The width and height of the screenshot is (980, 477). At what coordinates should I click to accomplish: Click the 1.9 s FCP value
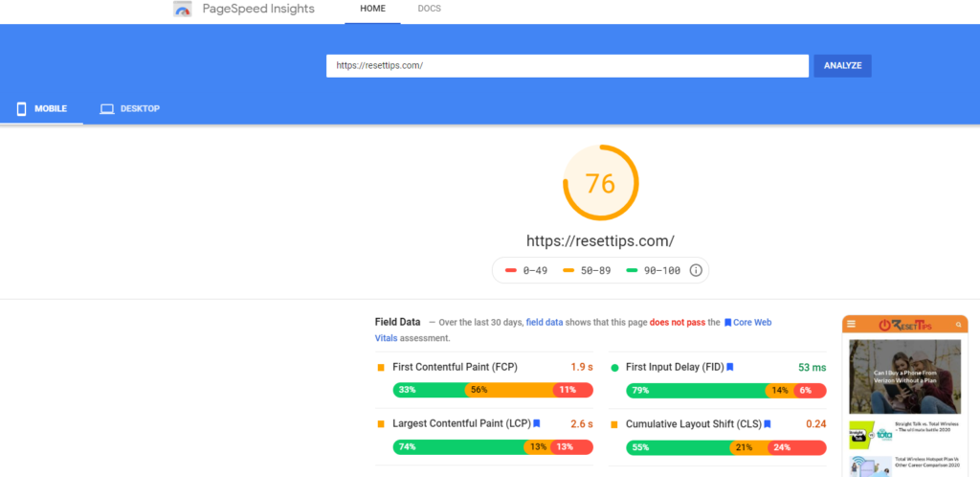(581, 367)
